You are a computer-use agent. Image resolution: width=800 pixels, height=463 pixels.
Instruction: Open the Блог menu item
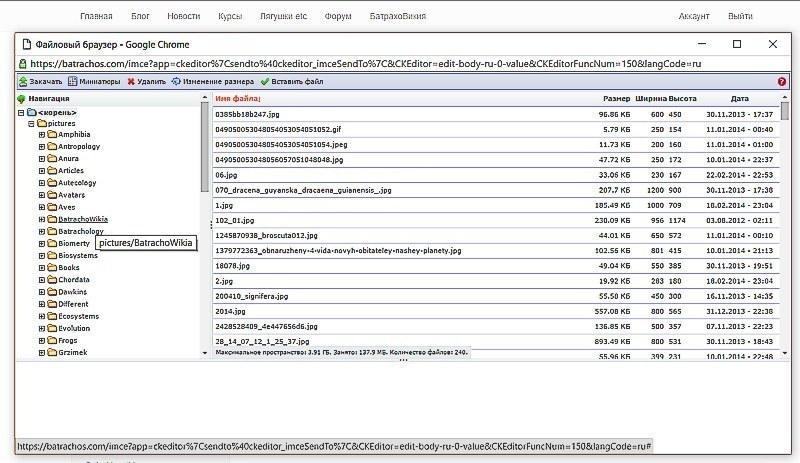[x=140, y=16]
